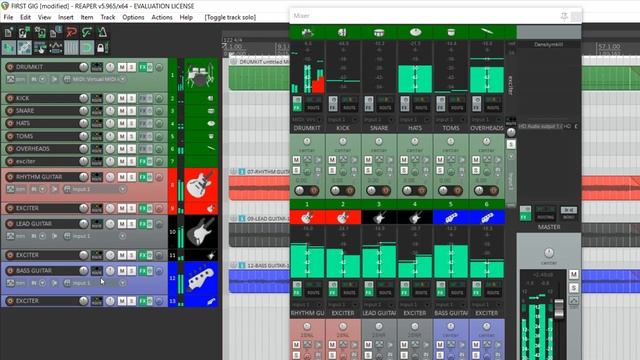Click ROUTE button on KICK mixer strip

(349, 108)
